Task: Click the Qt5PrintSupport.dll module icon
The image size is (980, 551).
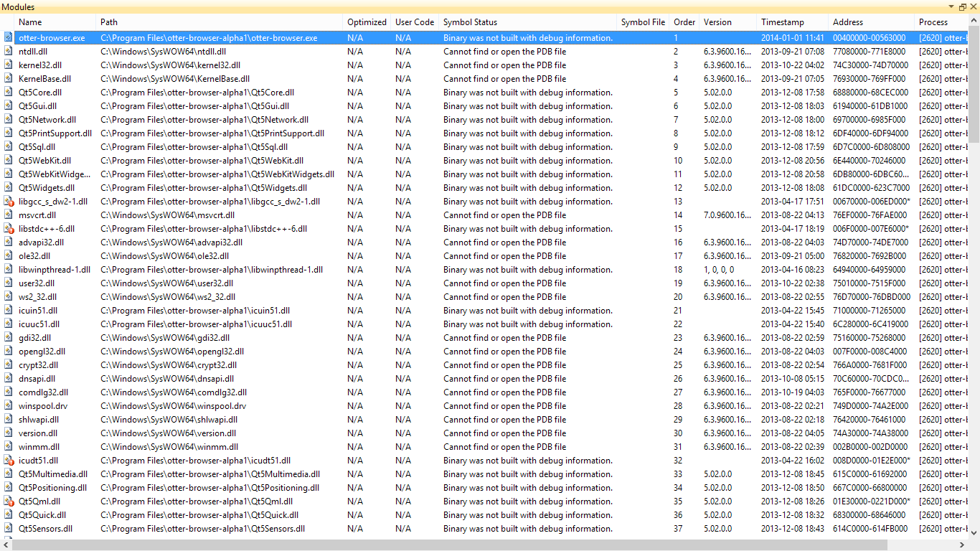Action: point(9,133)
